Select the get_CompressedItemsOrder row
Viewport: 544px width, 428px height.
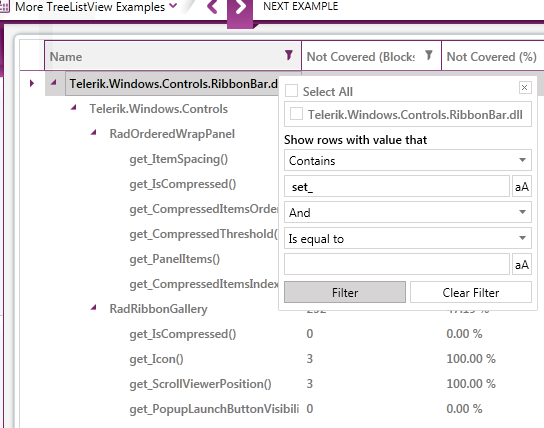[204, 209]
